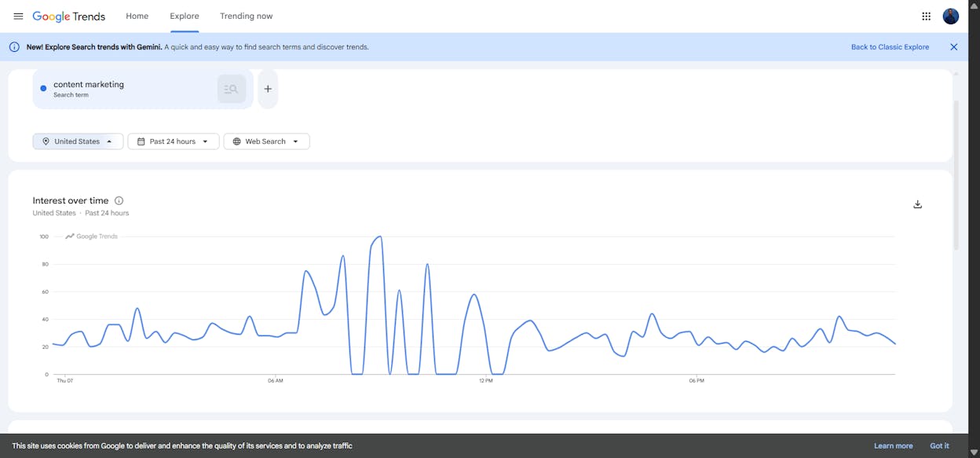This screenshot has height=458, width=980.
Task: Click the chart peak at 100
Action: 380,236
